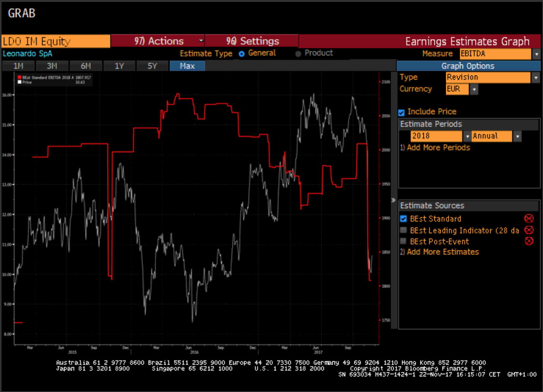The height and width of the screenshot is (392, 543).
Task: Enable the BEst Leading Indicator checkbox
Action: (403, 230)
